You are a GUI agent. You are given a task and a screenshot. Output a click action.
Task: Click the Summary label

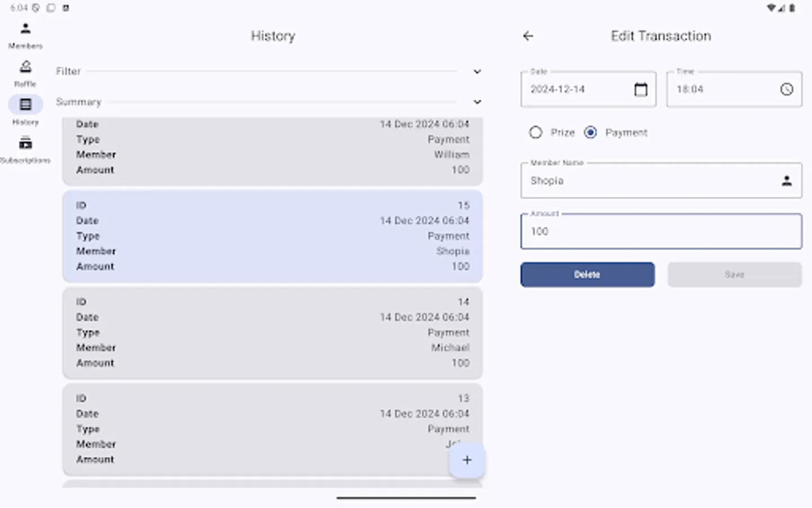(x=78, y=102)
